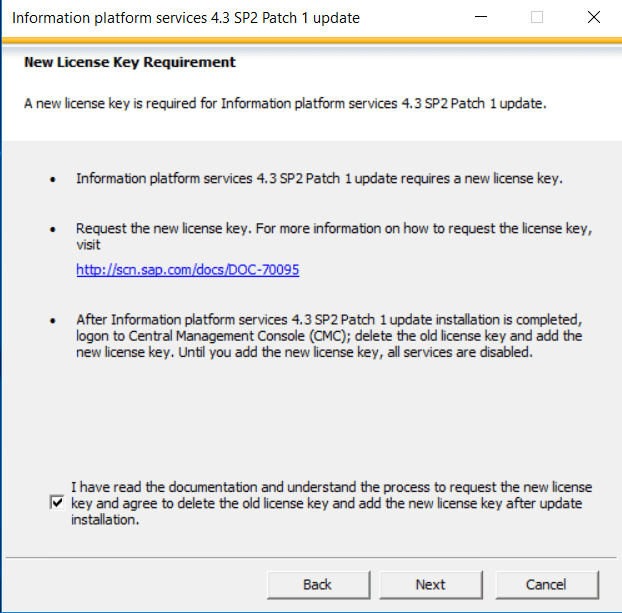Click the 'I have read the documentation' label
The height and width of the screenshot is (613, 622).
[332, 503]
